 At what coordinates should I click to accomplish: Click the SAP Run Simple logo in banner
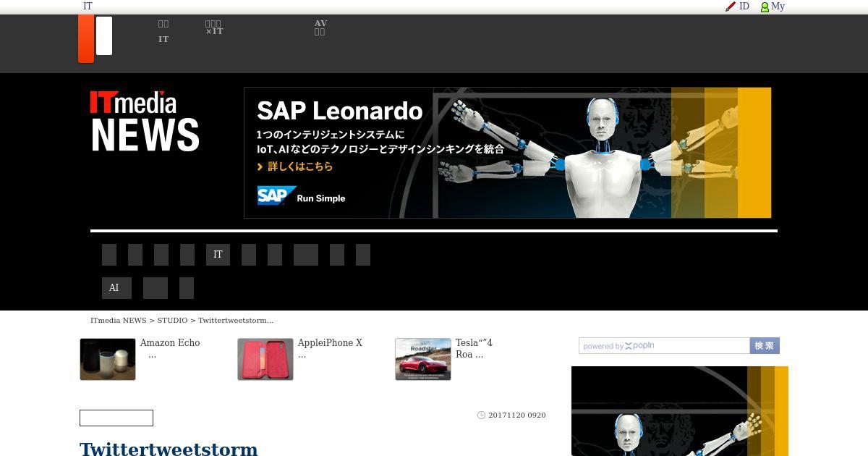[x=302, y=196]
